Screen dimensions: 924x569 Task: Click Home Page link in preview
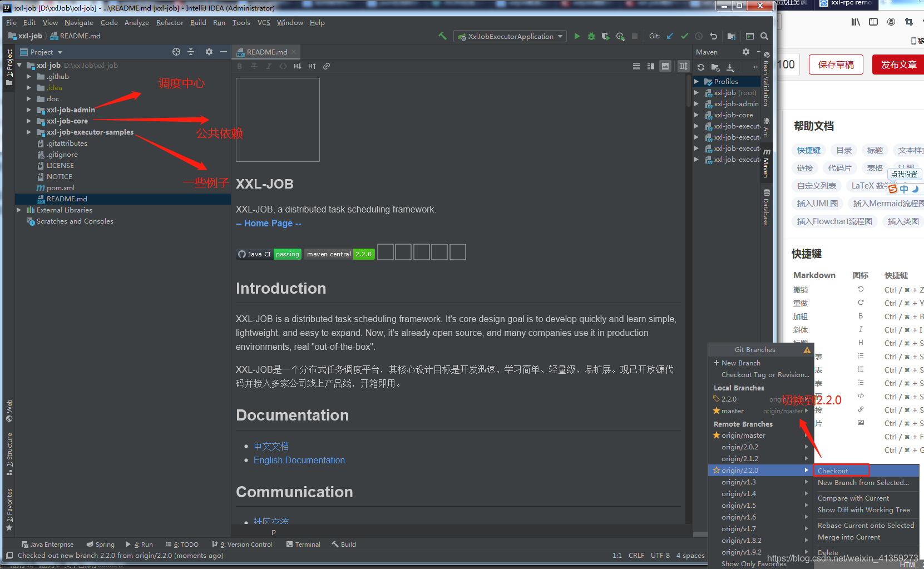(x=268, y=224)
